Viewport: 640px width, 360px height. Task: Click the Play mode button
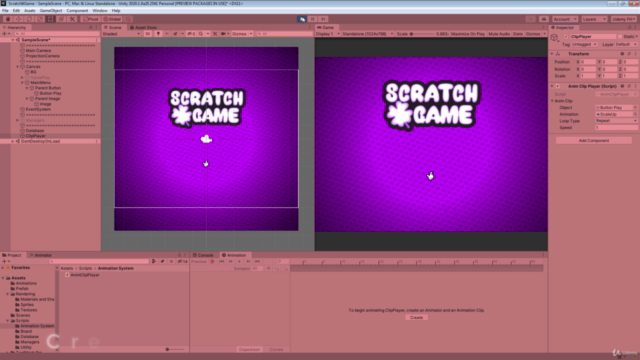click(302, 19)
